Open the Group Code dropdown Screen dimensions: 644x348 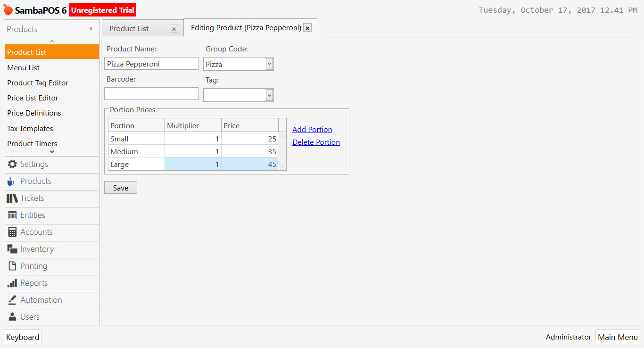[269, 63]
